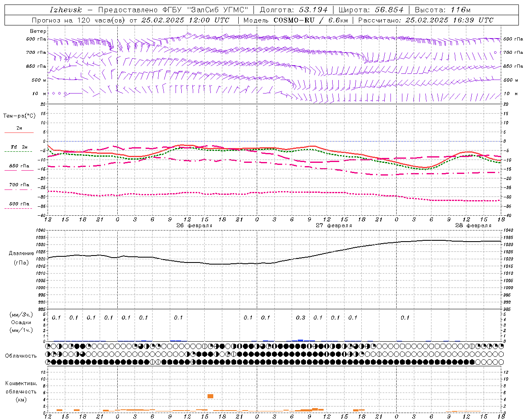The height and width of the screenshot is (420, 525).
Task: Click the '(мм/1ч.)' precipitation unit label
Action: click(21, 330)
